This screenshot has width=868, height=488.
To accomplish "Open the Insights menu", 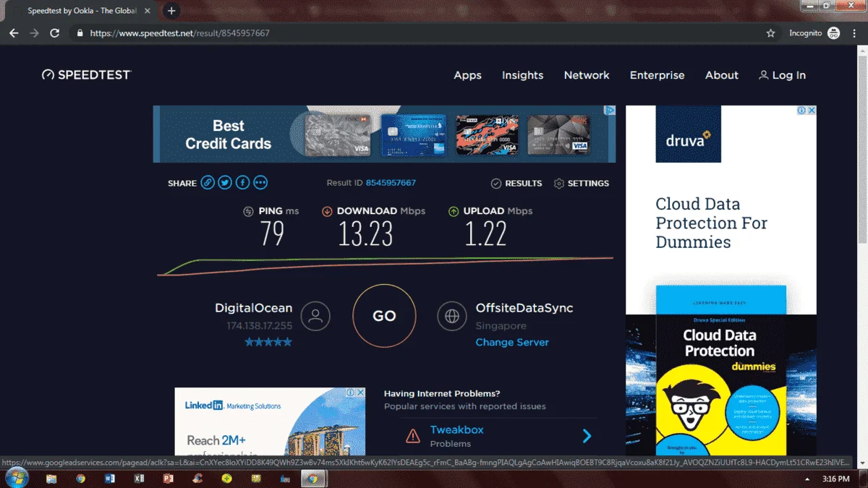I will 522,75.
